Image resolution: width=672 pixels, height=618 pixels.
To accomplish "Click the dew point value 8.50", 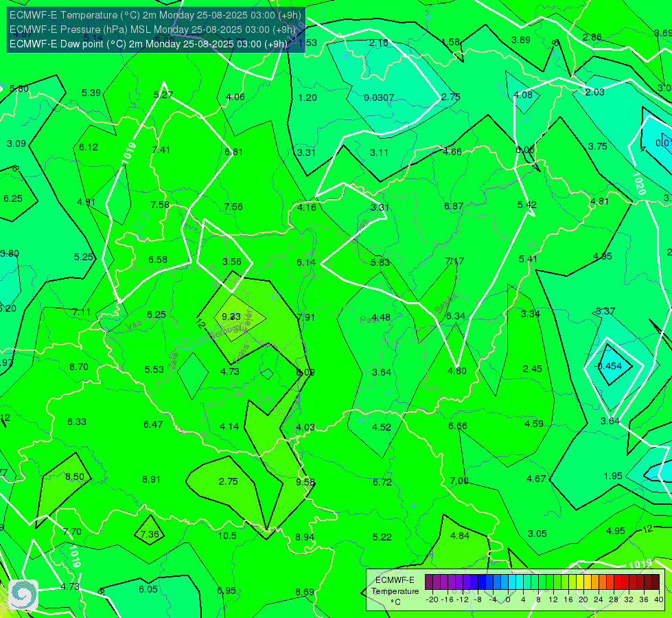I will [x=75, y=477].
